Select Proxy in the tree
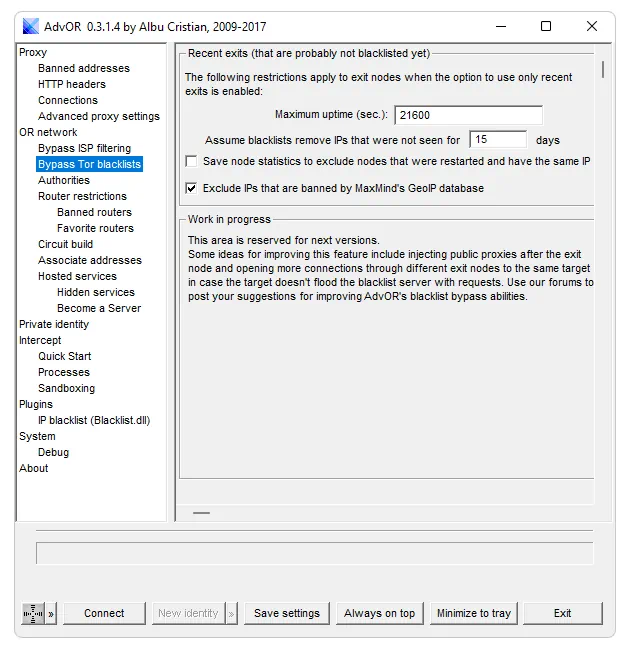Viewport: 628px width, 652px height. [33, 52]
